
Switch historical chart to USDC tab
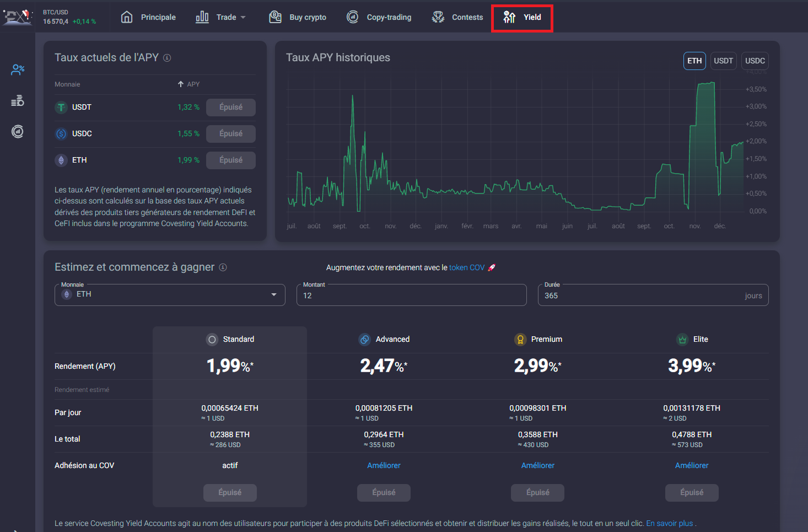click(x=755, y=61)
